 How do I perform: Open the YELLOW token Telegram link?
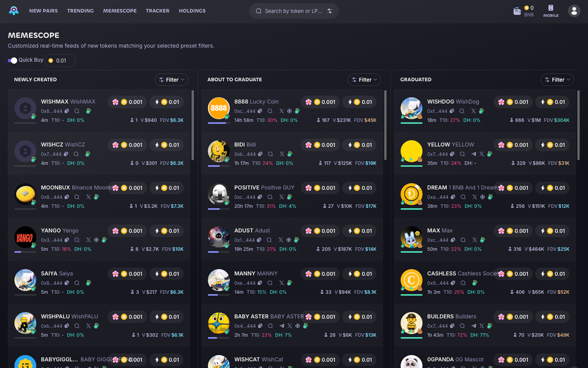pos(474,154)
